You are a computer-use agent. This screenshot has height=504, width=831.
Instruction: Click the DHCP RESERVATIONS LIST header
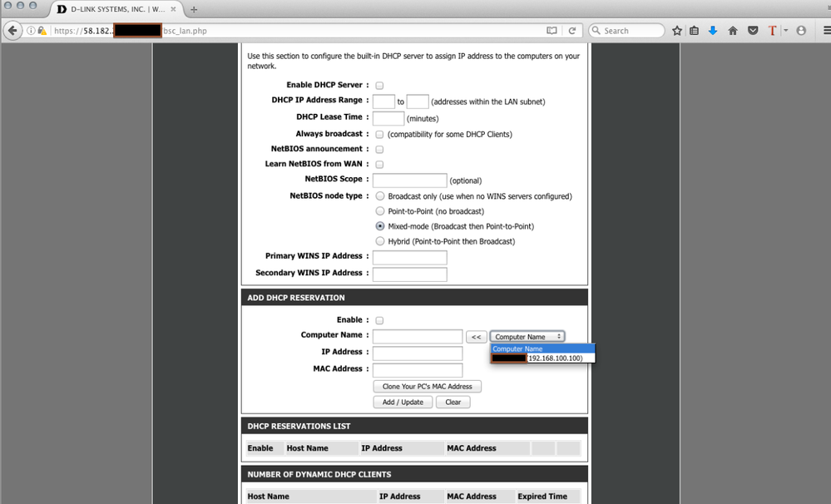click(414, 426)
